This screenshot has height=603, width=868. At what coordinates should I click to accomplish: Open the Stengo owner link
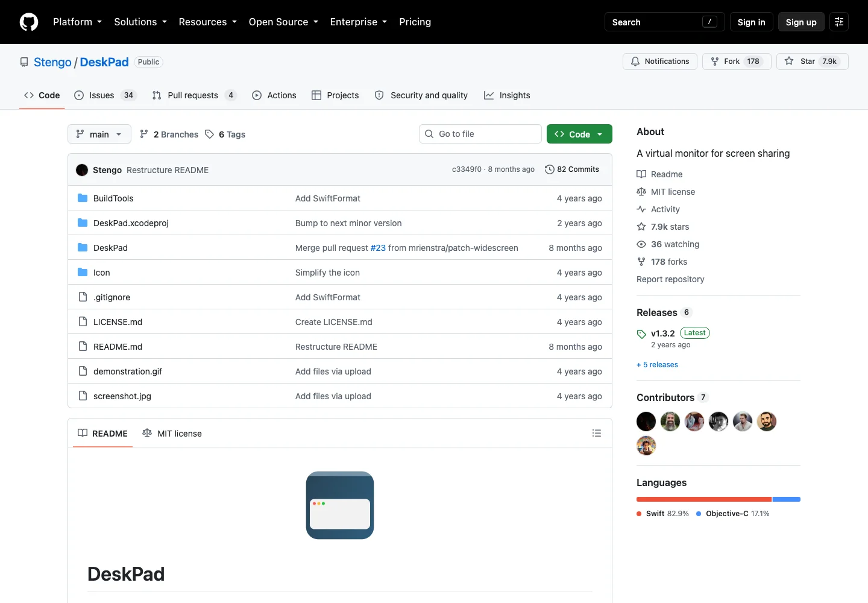[x=52, y=62]
